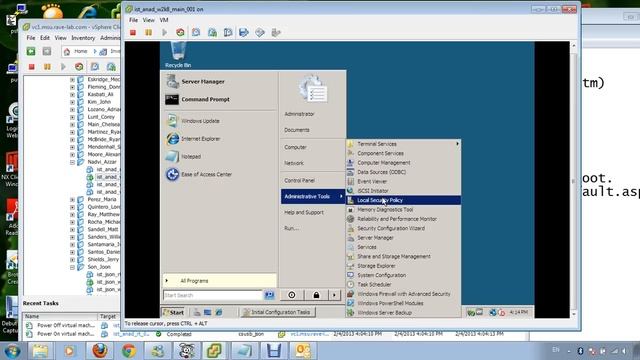This screenshot has height=360, width=640.
Task: Open File Explorer from the host taskbar
Action: [40, 351]
